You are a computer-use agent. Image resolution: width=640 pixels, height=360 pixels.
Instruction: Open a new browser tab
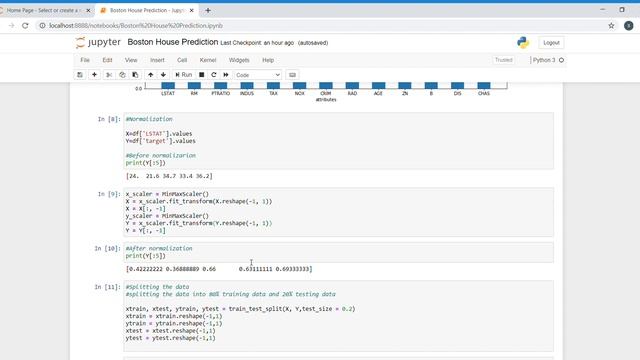(x=208, y=10)
